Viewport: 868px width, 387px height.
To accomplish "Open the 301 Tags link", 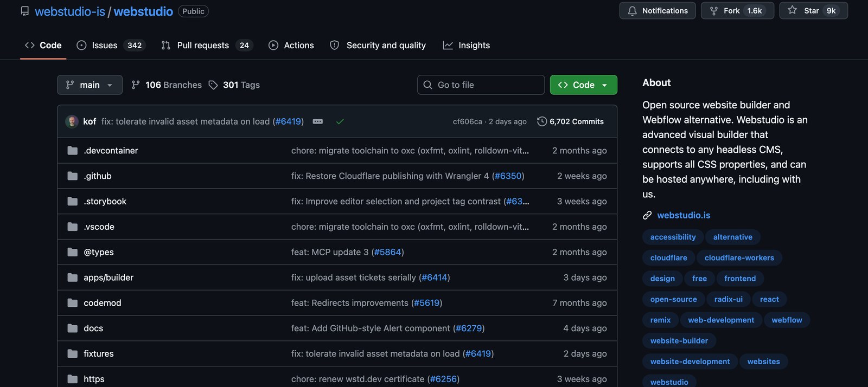I will coord(234,85).
